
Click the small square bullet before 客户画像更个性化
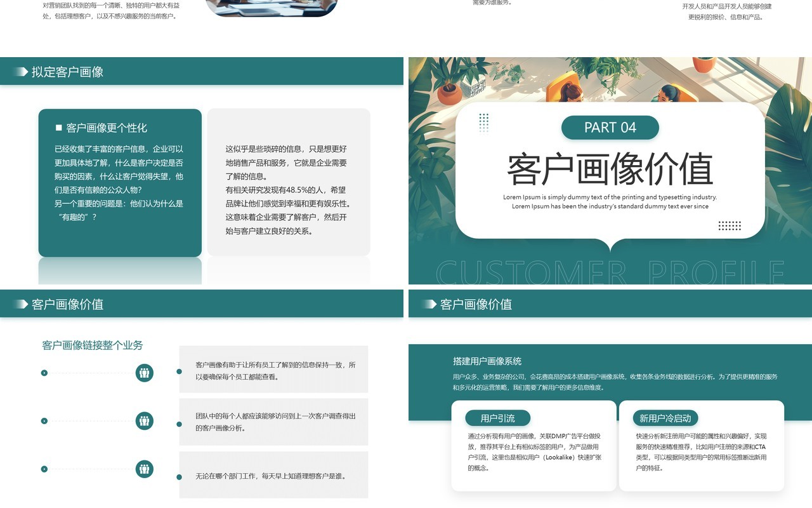(x=59, y=128)
